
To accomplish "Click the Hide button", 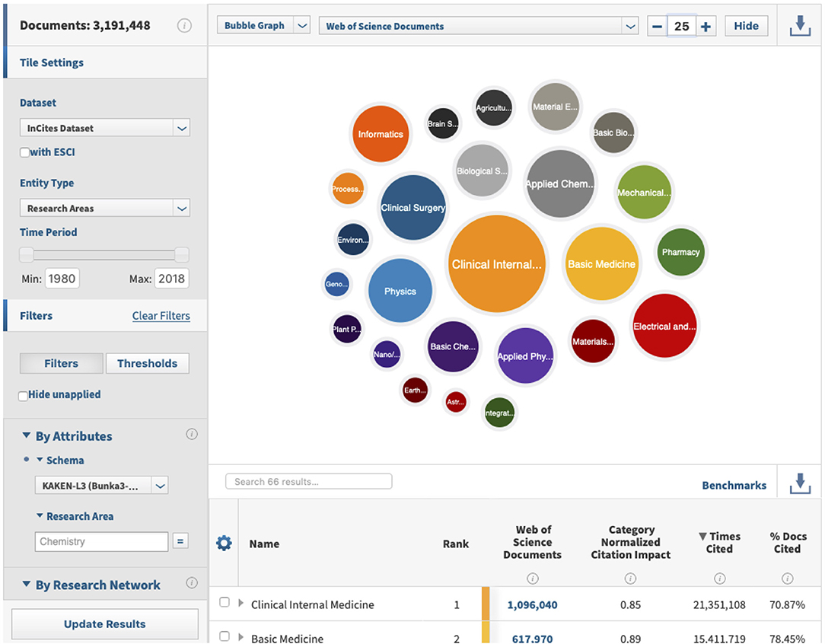I will pyautogui.click(x=746, y=26).
